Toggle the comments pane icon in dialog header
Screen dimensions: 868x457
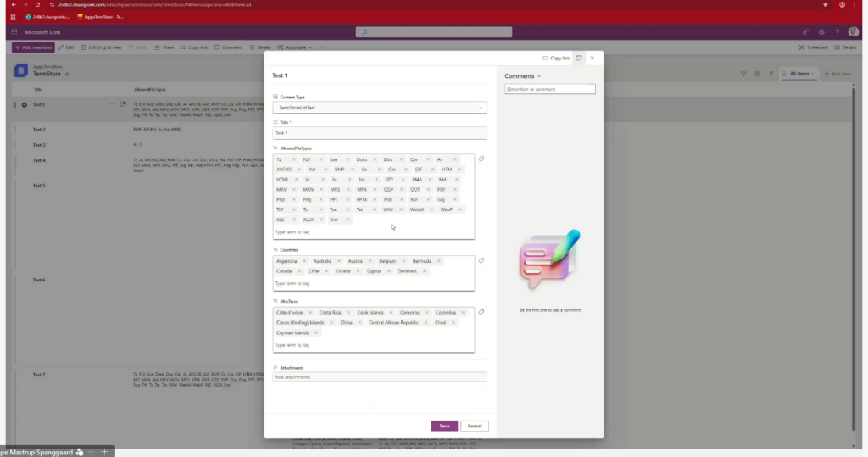[579, 59]
